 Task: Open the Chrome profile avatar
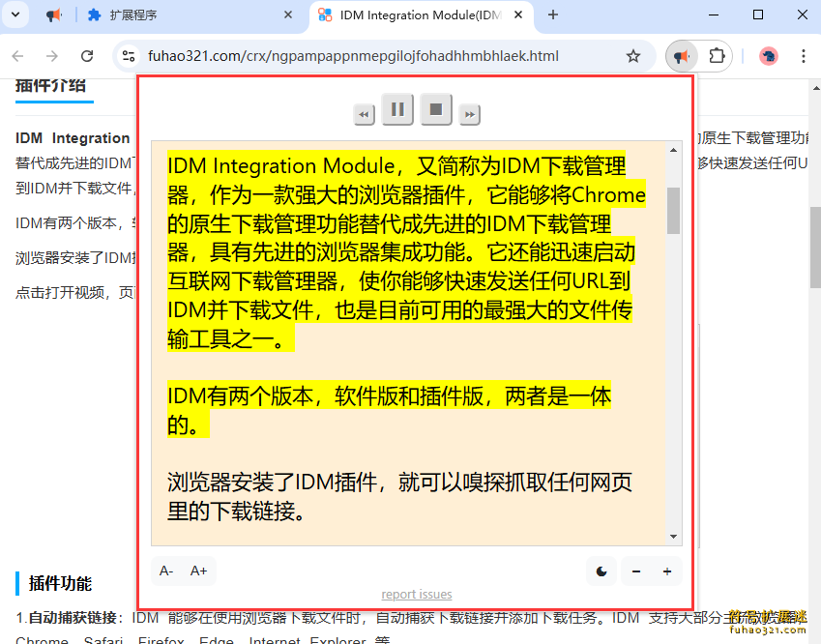pyautogui.click(x=768, y=56)
